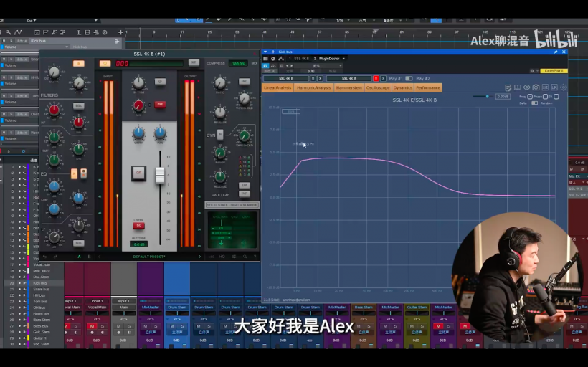The width and height of the screenshot is (588, 367).
Task: Click plus icon in Kick bus window header
Action: click(x=273, y=52)
